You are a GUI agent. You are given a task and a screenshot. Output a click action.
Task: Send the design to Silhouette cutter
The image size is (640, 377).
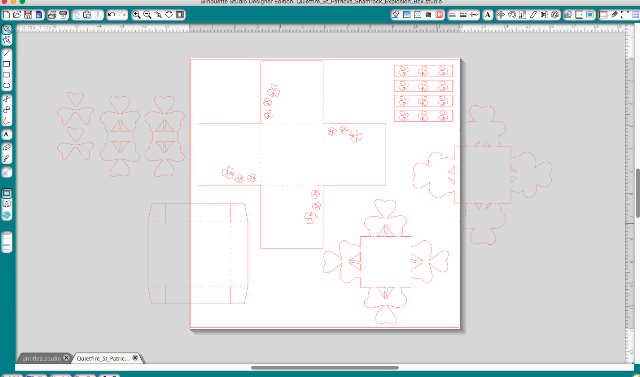[63, 15]
